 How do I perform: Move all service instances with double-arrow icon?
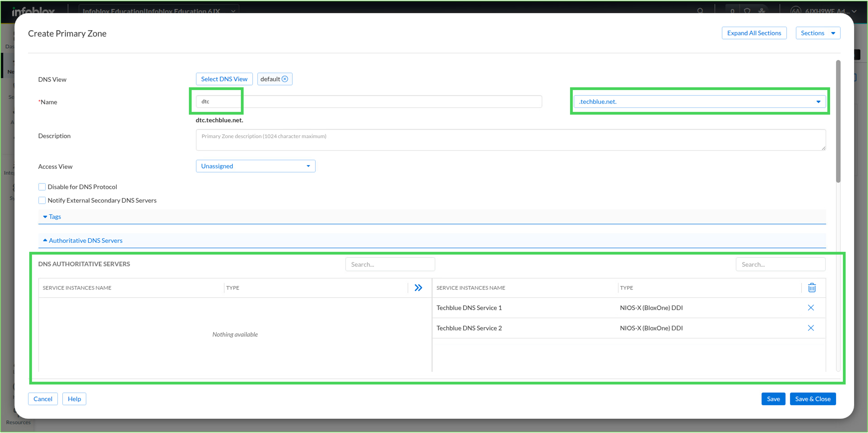419,287
